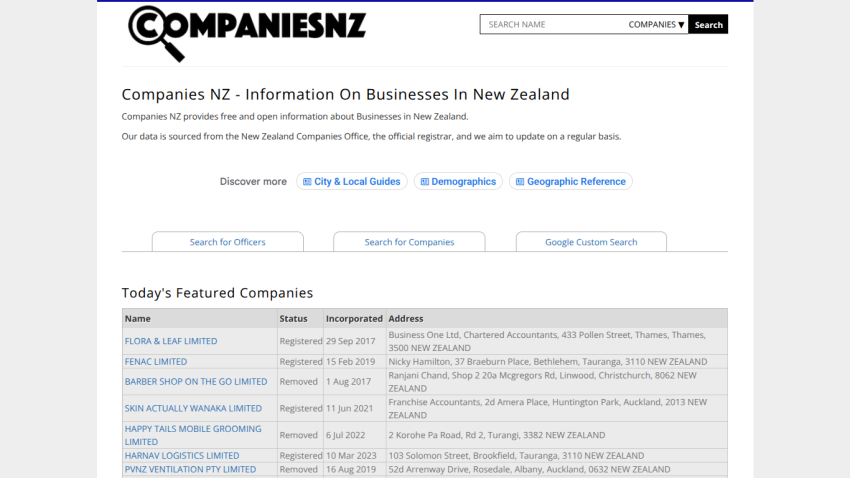Click the black Search button
This screenshot has height=478, width=850.
[x=708, y=24]
